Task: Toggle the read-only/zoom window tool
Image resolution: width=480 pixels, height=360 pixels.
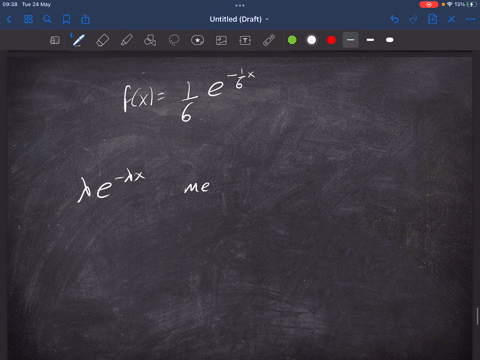Action: 55,40
